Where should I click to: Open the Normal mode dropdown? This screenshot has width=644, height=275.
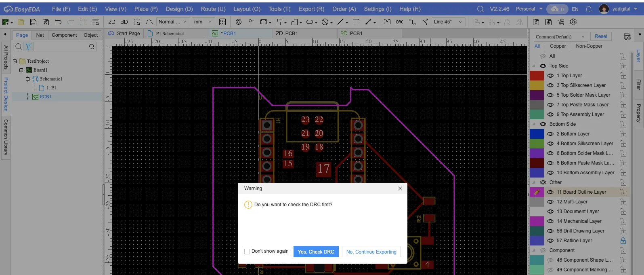point(172,22)
